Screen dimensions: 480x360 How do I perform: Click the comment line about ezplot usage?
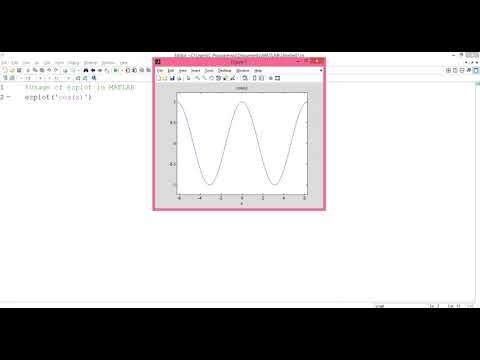click(80, 87)
